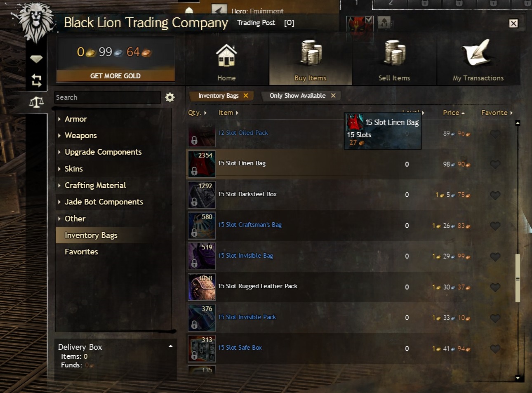The height and width of the screenshot is (393, 532).
Task: Open the search filter gear icon
Action: 169,97
